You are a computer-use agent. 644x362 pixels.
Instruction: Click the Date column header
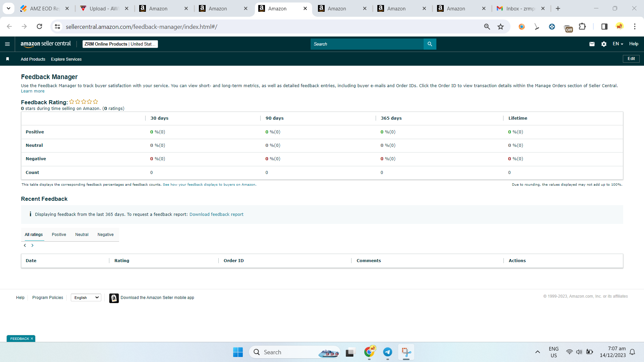pyautogui.click(x=31, y=261)
